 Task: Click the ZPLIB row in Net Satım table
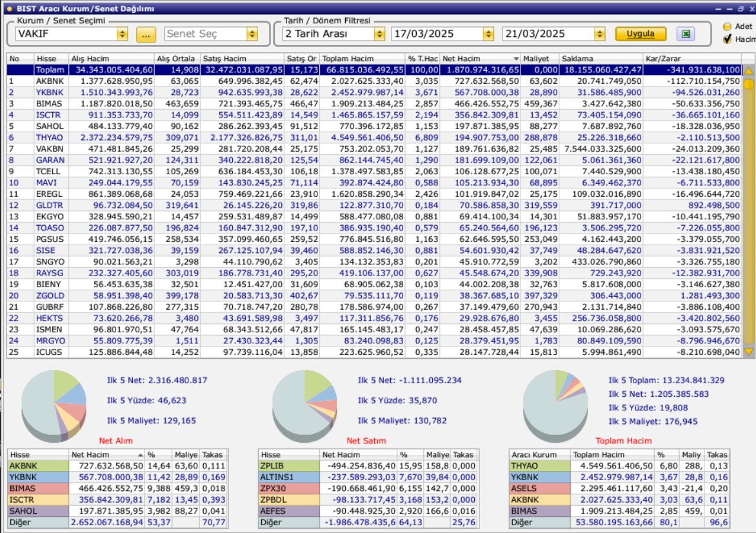point(368,466)
